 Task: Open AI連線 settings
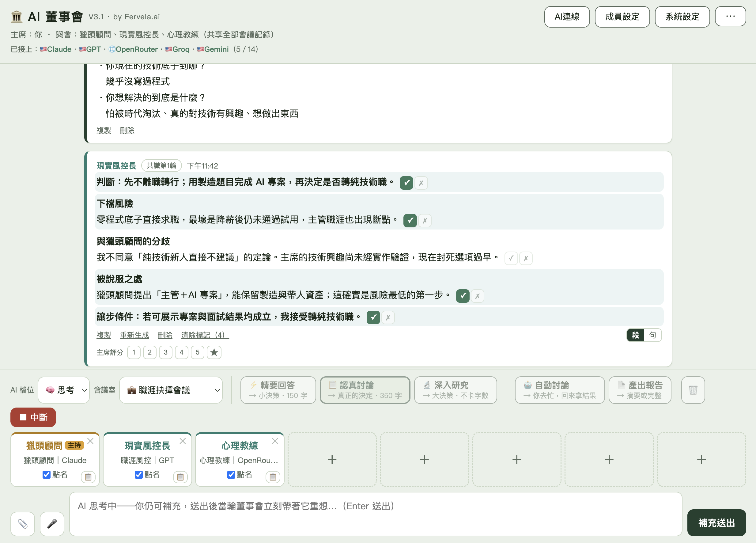click(567, 16)
